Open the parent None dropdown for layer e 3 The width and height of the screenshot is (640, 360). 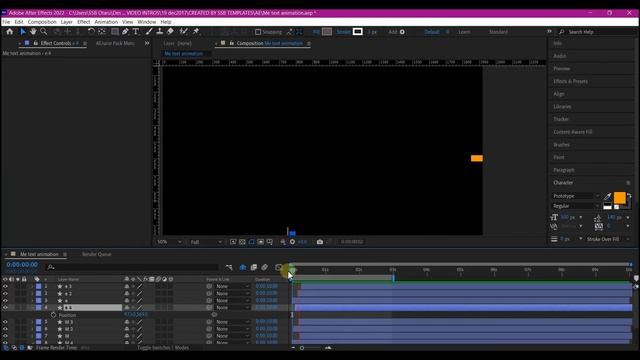(232, 287)
